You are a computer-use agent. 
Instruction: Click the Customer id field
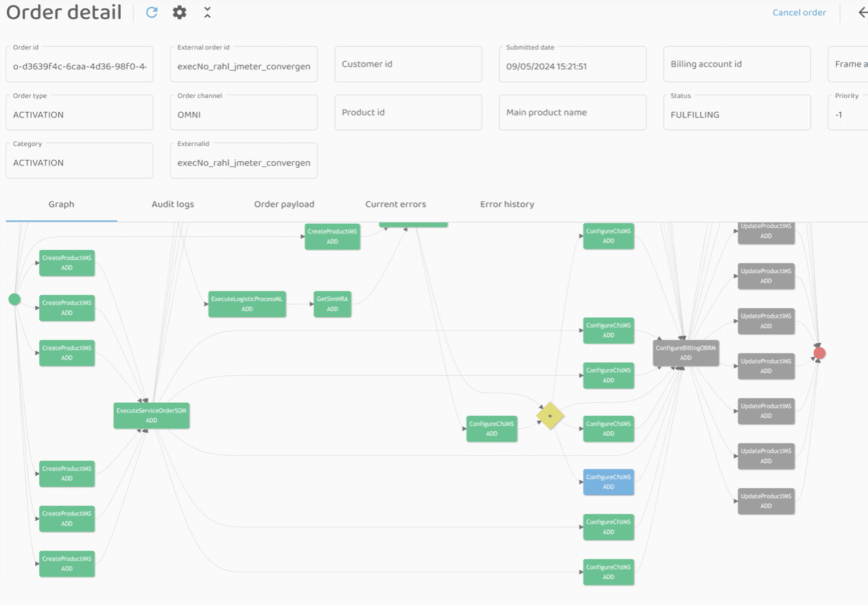pyautogui.click(x=408, y=65)
